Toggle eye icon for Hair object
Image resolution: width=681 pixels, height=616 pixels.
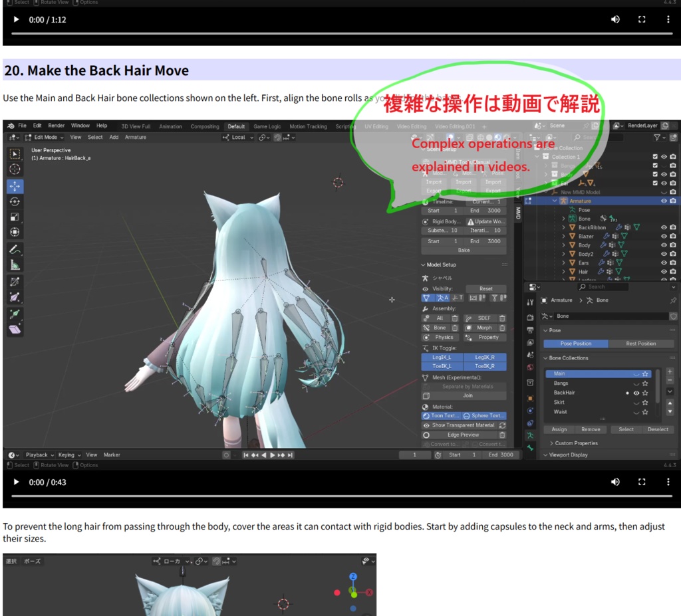(664, 271)
